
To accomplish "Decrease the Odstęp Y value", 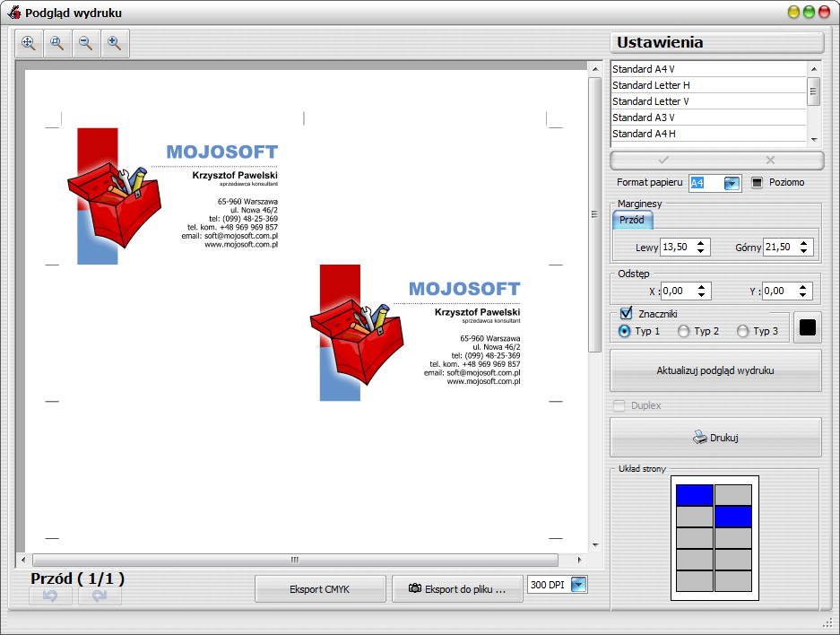I will point(802,295).
